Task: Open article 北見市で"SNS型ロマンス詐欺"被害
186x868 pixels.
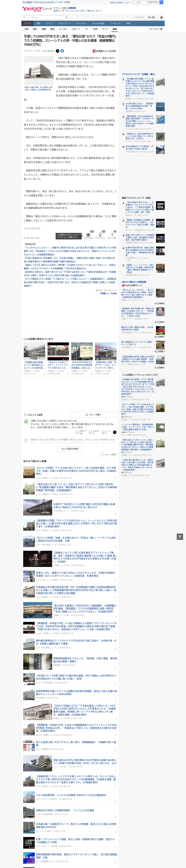Action: point(84,506)
